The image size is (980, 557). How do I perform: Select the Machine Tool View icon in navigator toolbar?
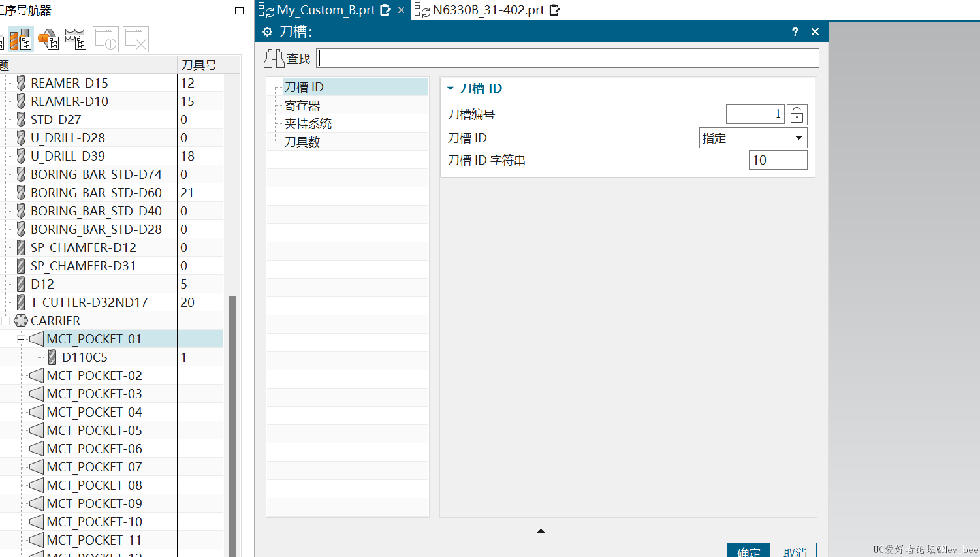pos(21,39)
